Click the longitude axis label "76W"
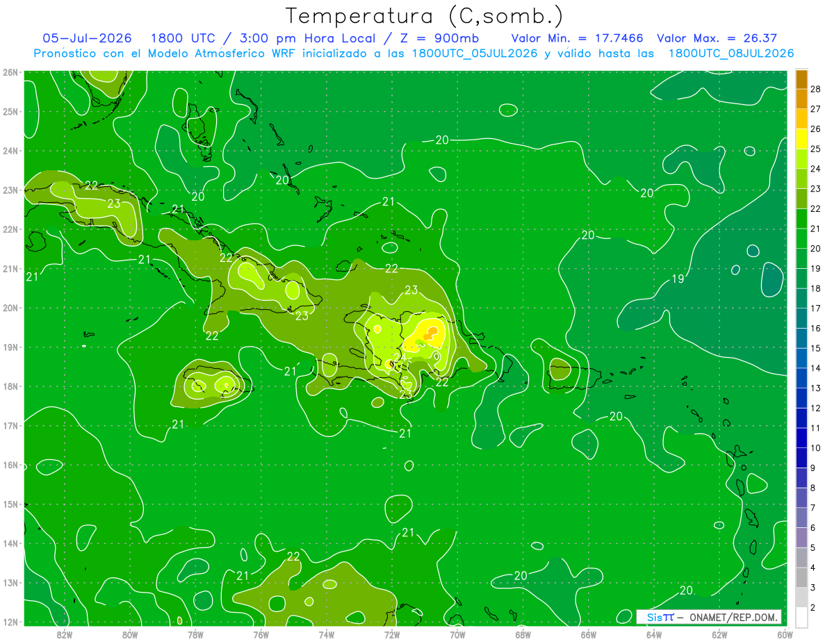The width and height of the screenshot is (834, 644). pos(261,634)
